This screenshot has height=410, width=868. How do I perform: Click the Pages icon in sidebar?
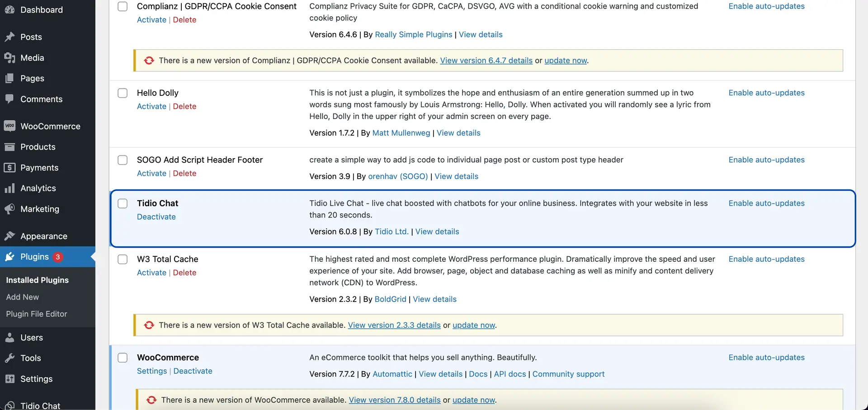[x=9, y=78]
